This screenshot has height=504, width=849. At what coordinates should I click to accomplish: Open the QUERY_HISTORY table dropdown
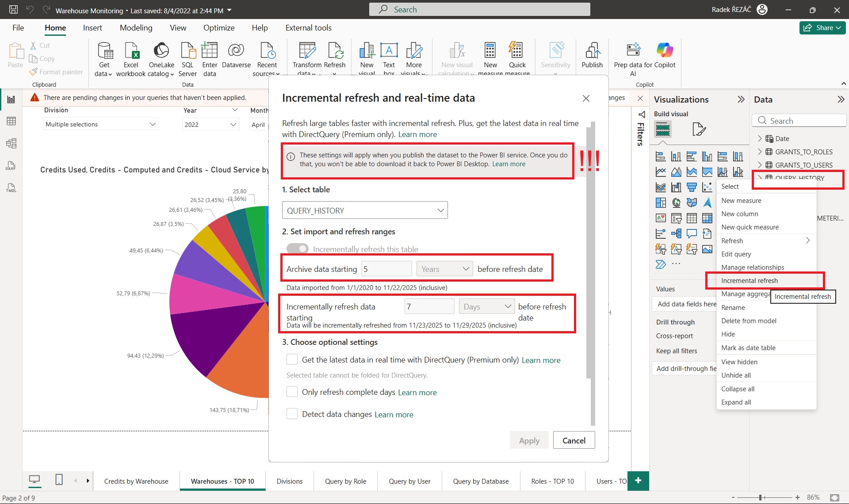click(x=365, y=210)
